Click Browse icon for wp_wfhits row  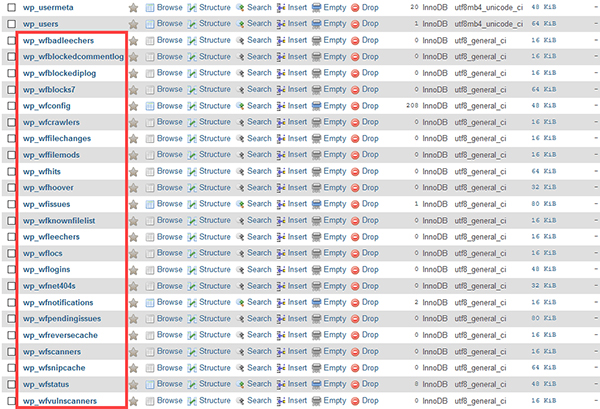click(150, 171)
